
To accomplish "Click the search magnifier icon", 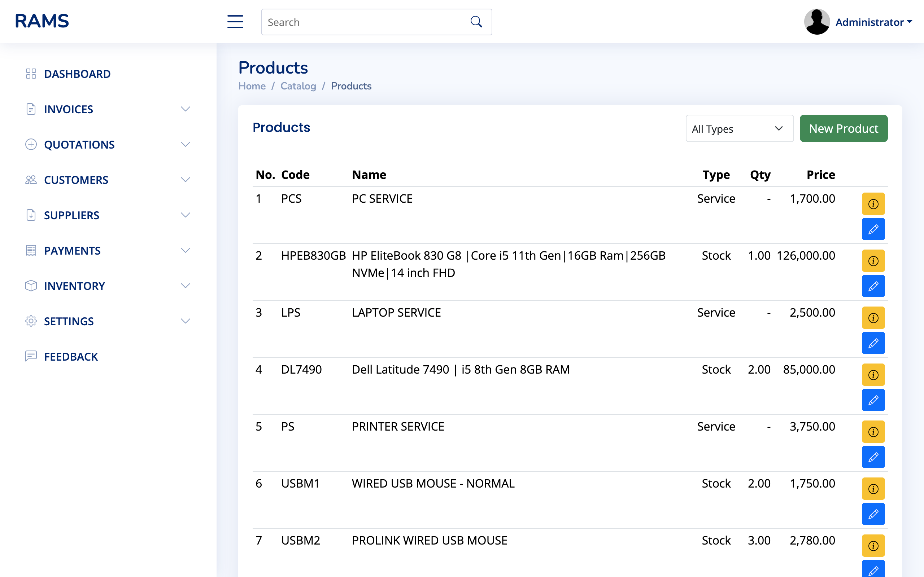I will [476, 22].
